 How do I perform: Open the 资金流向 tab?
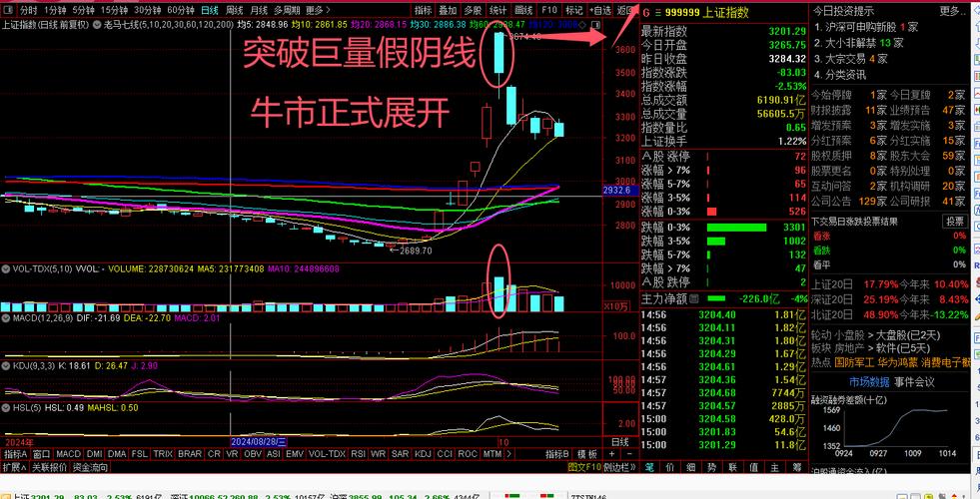tap(90, 466)
